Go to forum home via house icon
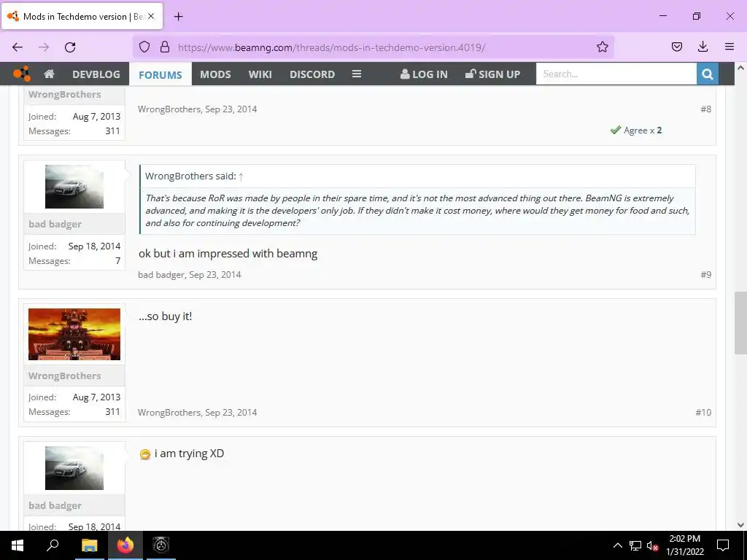The height and width of the screenshot is (560, 747). 49,74
